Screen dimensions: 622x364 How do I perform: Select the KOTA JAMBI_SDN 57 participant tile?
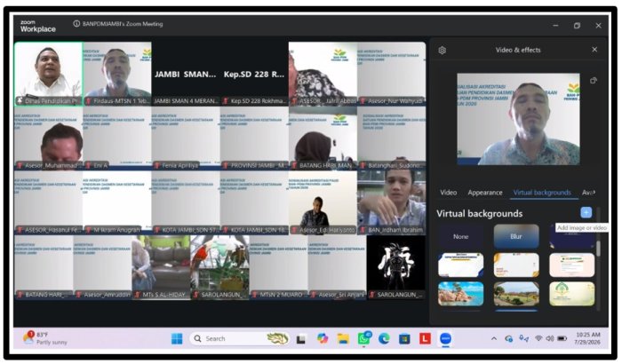pyautogui.click(x=186, y=203)
